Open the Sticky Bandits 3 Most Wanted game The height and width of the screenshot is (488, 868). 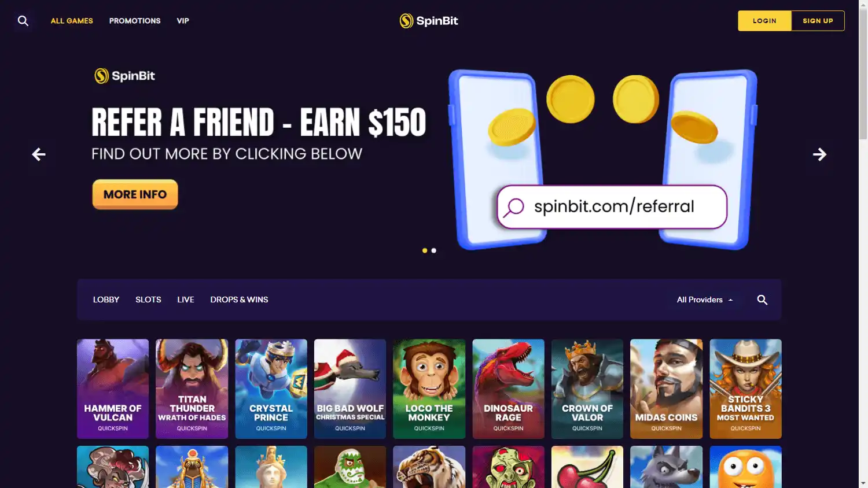coord(745,389)
